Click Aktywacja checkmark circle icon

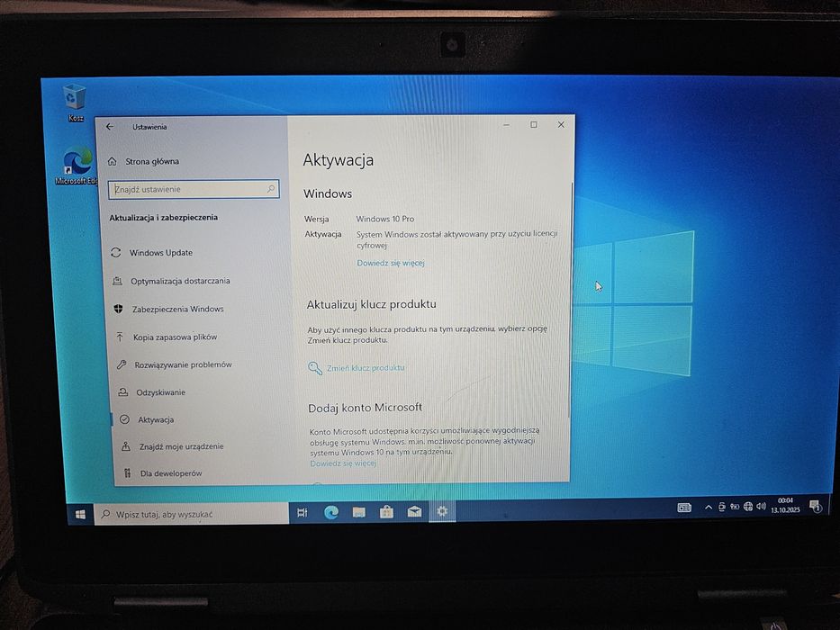[124, 419]
